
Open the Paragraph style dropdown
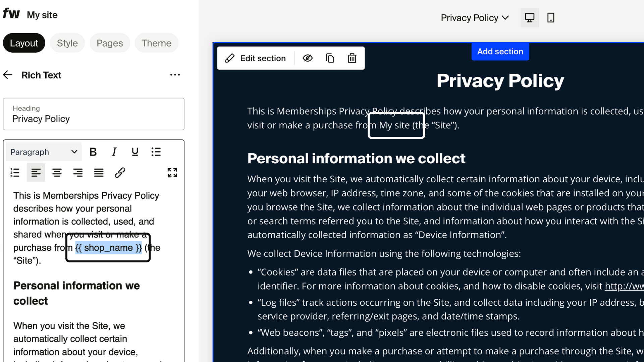pyautogui.click(x=44, y=152)
